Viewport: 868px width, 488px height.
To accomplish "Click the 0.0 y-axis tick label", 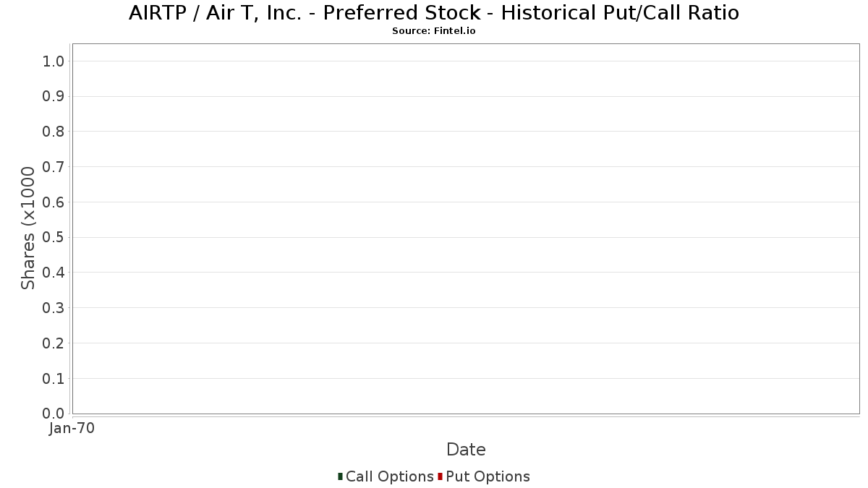I will point(54,414).
